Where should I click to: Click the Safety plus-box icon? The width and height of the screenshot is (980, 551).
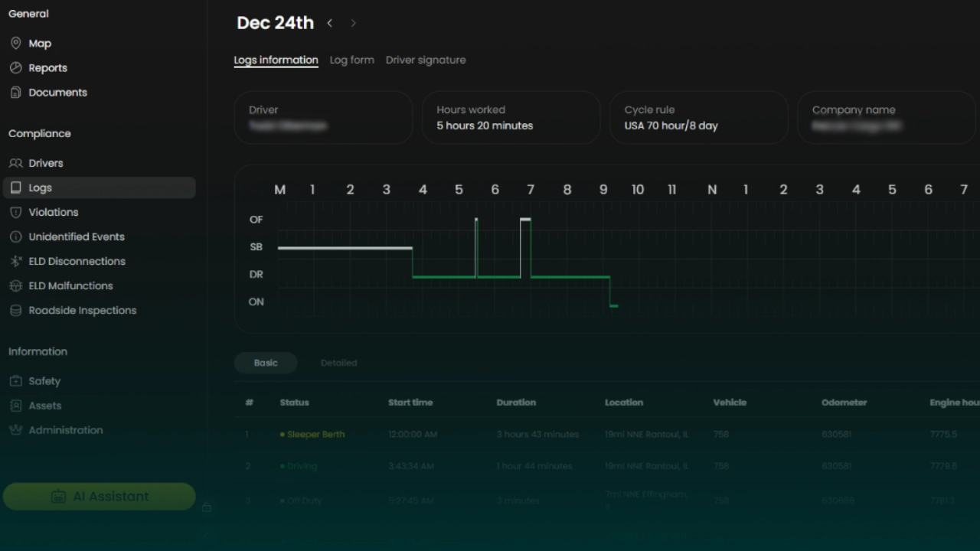pyautogui.click(x=15, y=381)
